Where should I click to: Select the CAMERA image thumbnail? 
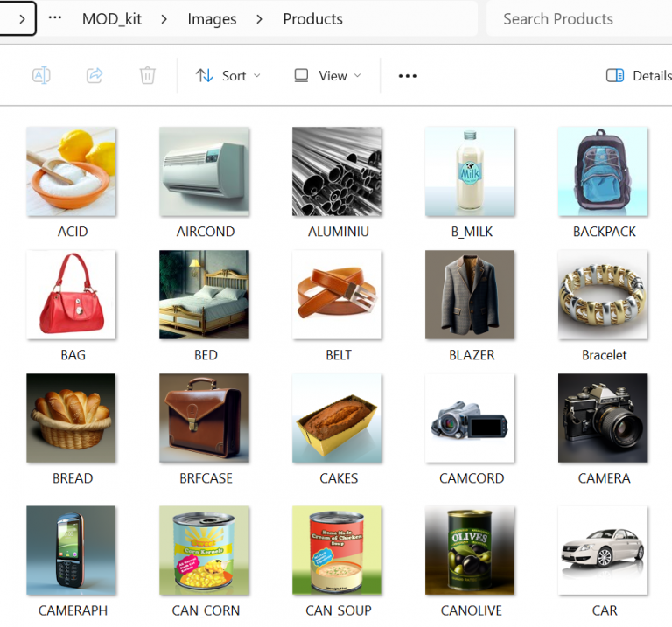point(604,419)
